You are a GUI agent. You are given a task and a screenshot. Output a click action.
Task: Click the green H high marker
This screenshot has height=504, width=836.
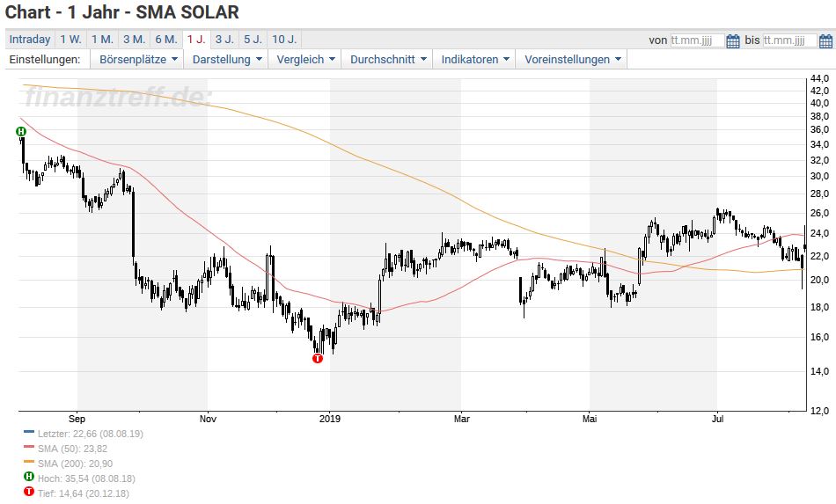tap(21, 132)
